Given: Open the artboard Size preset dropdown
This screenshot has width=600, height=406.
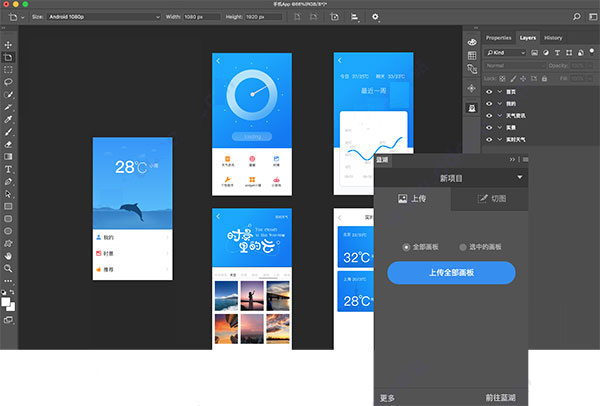Looking at the screenshot, I should [x=101, y=16].
